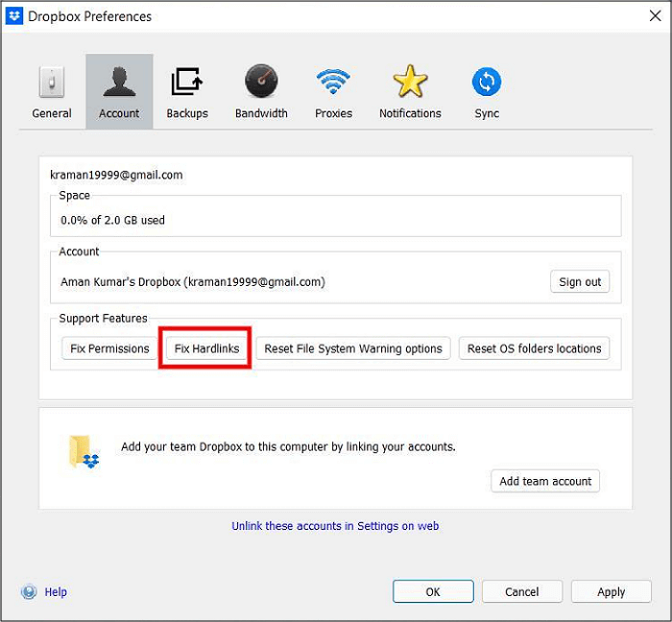Close the Dropbox Preferences window
The image size is (672, 622).
tap(655, 16)
